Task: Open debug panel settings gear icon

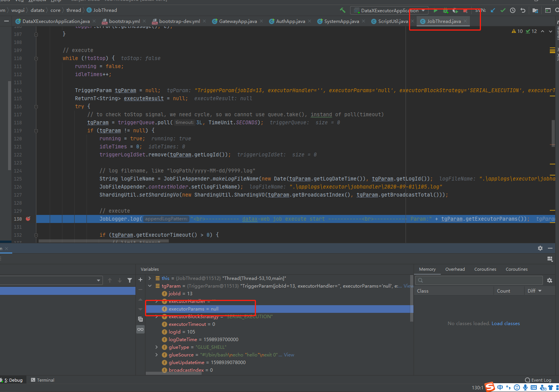Action: click(x=540, y=248)
